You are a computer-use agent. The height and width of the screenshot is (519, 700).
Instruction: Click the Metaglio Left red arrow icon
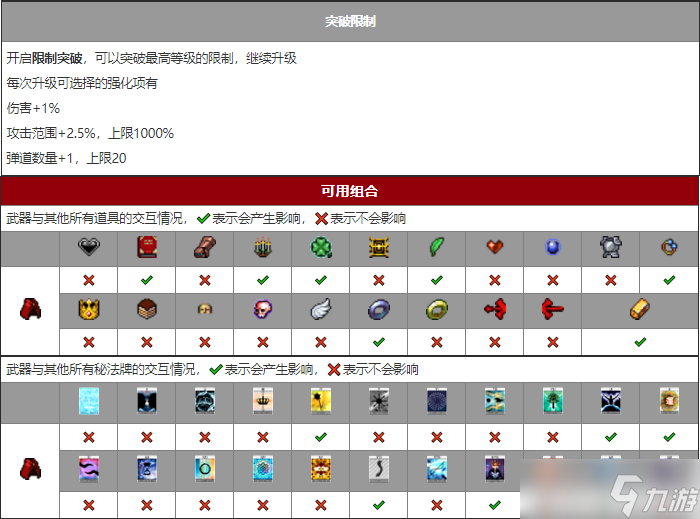[x=495, y=309]
